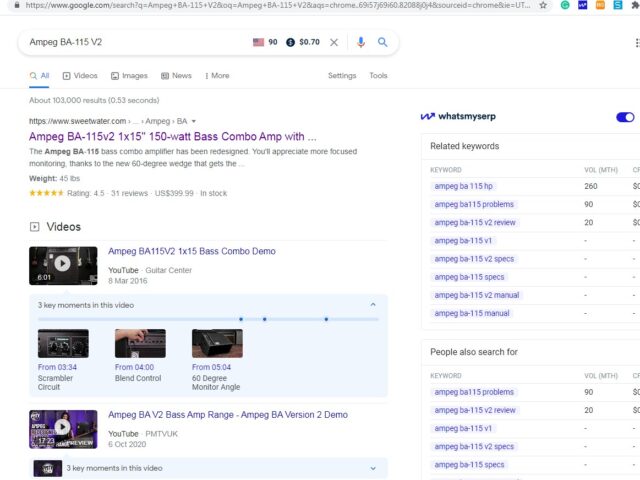Click the orange extension icon in the toolbar

(600, 5)
